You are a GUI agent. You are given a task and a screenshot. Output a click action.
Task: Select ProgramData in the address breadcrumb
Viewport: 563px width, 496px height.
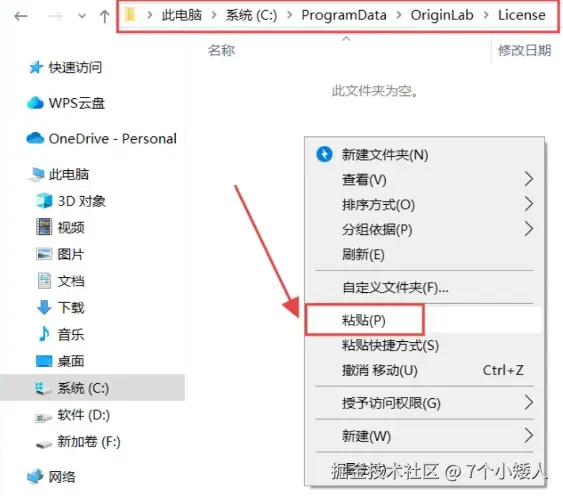point(344,15)
